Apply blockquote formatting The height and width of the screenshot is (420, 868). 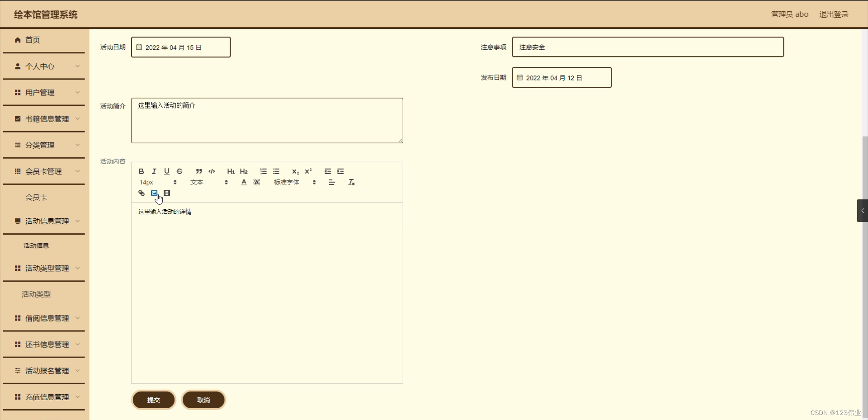coord(199,171)
